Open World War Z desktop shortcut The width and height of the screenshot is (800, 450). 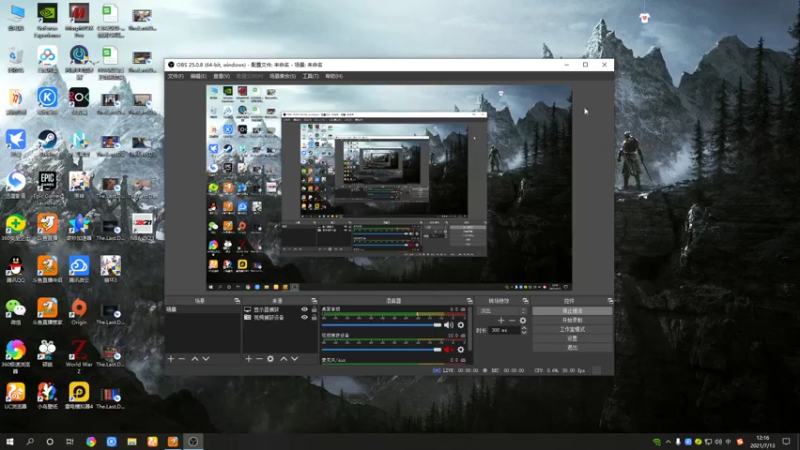79,356
